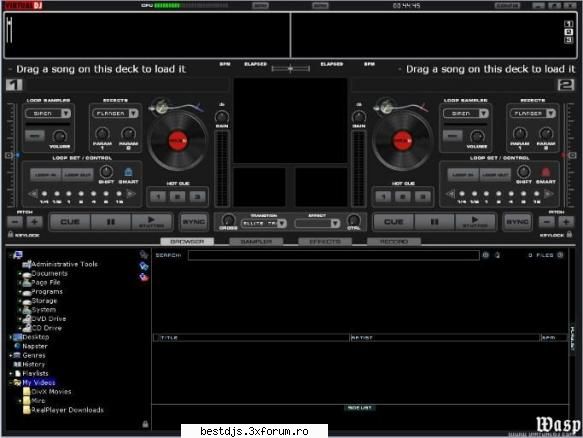Click the Side List button
Viewport: 583px width, 438px height.
[x=359, y=408]
